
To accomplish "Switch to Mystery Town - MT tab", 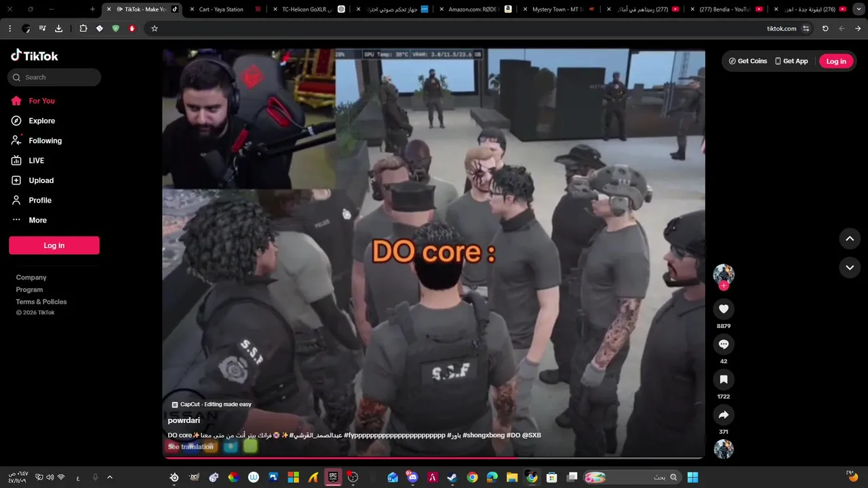I will [558, 9].
